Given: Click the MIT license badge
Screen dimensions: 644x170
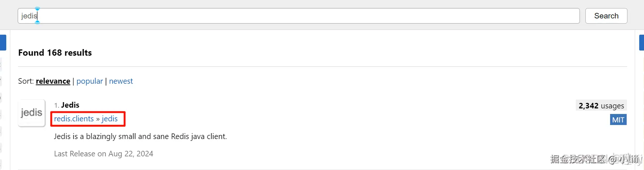Looking at the screenshot, I should [618, 120].
